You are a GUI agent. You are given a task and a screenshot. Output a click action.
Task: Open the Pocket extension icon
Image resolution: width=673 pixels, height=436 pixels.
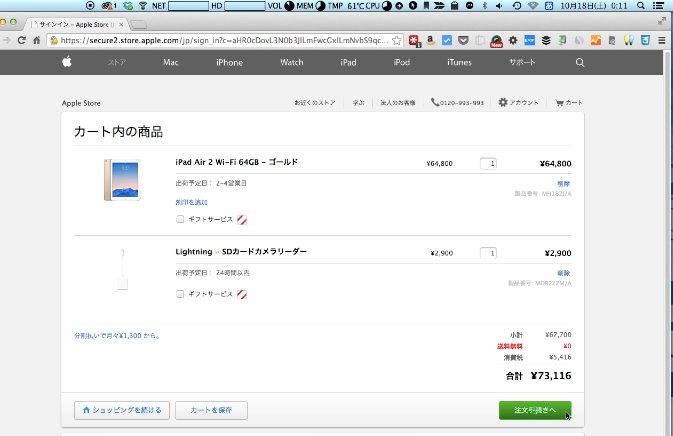[x=464, y=40]
